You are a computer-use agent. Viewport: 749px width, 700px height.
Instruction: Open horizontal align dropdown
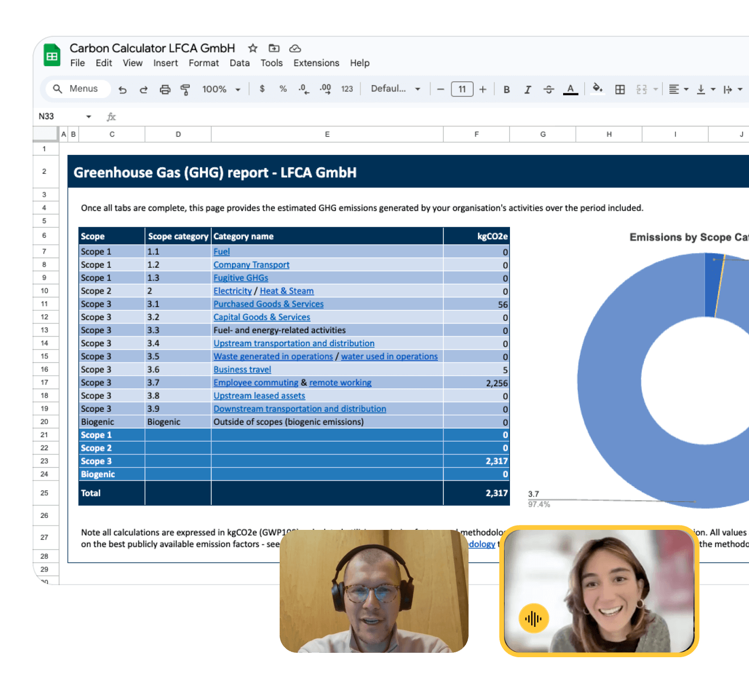(678, 89)
